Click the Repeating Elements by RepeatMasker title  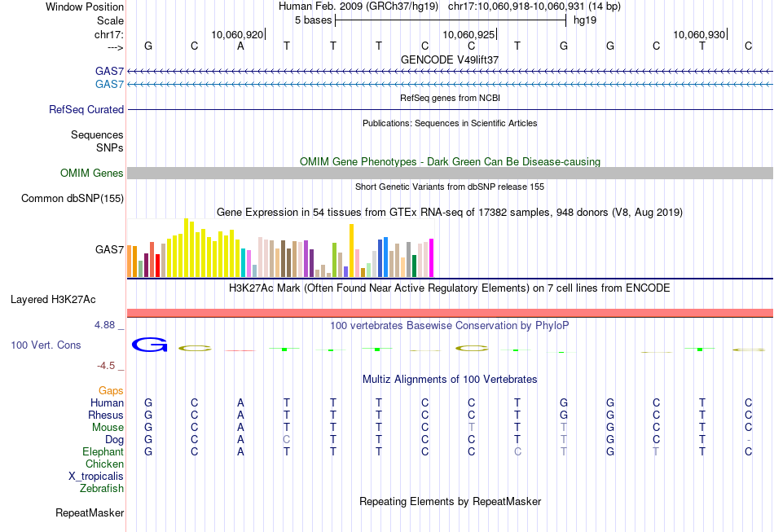click(450, 502)
